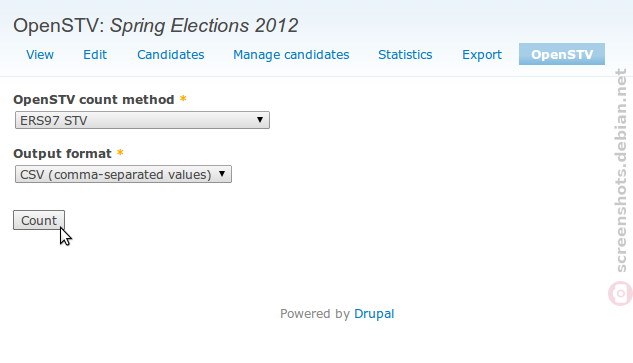This screenshot has width=633, height=363.
Task: Go to the Candidates tab
Action: (171, 55)
